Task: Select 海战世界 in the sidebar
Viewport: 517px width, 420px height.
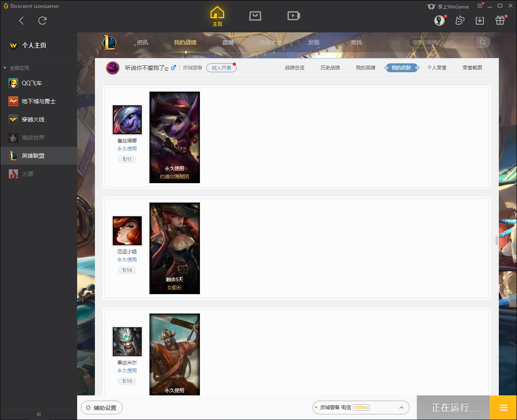Action: click(x=38, y=138)
